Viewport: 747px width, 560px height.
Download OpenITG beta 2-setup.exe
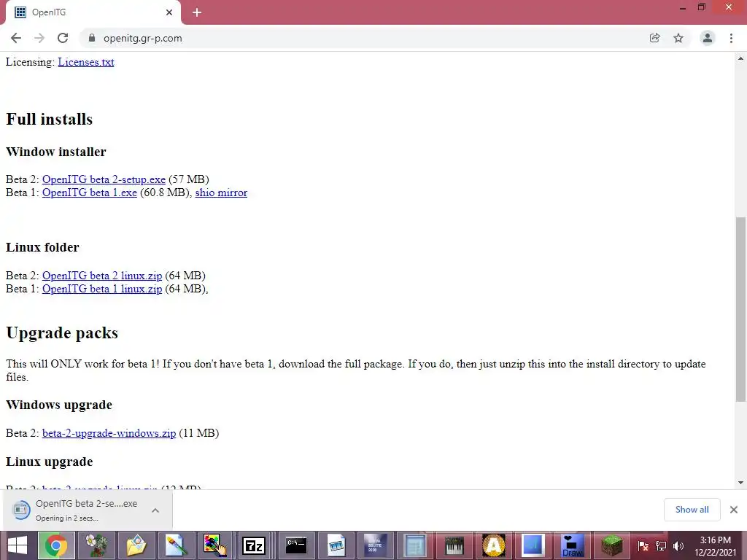[104, 179]
